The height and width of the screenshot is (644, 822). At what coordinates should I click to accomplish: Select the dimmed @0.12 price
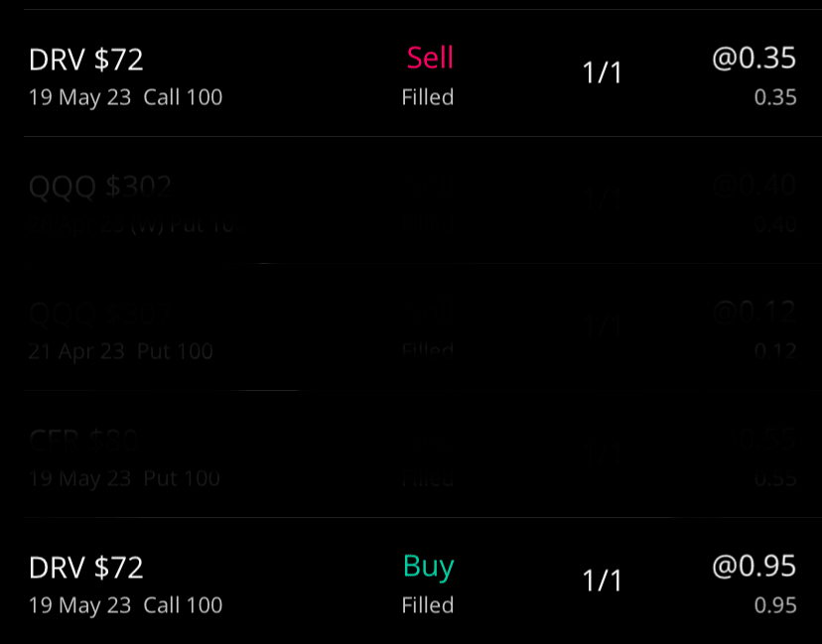point(753,313)
